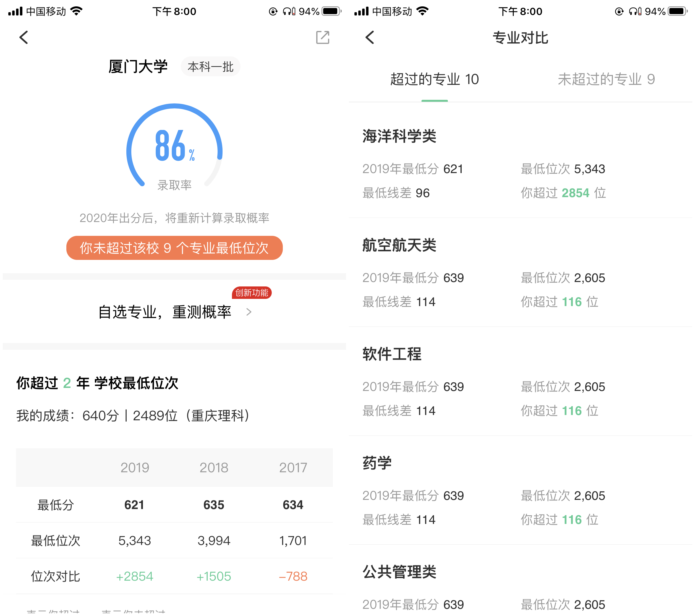Tap 你超过 2854 位 under 海洋科学类
This screenshot has width=695, height=616.
click(x=563, y=193)
